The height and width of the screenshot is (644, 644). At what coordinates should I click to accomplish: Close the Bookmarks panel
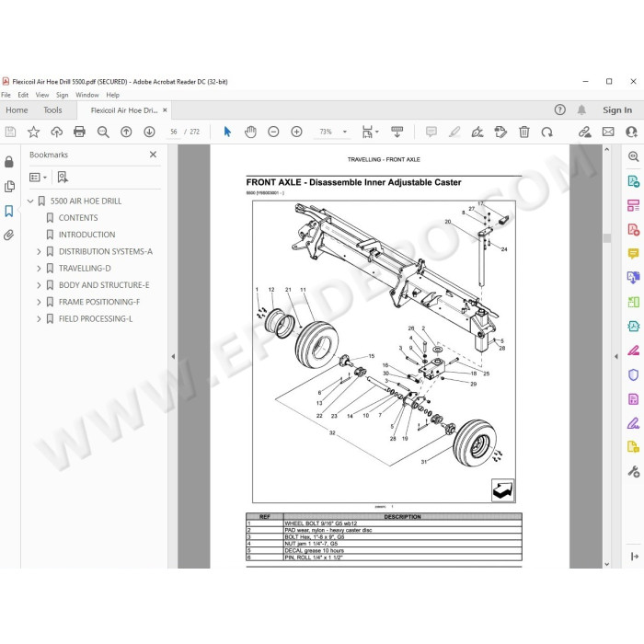pyautogui.click(x=153, y=155)
